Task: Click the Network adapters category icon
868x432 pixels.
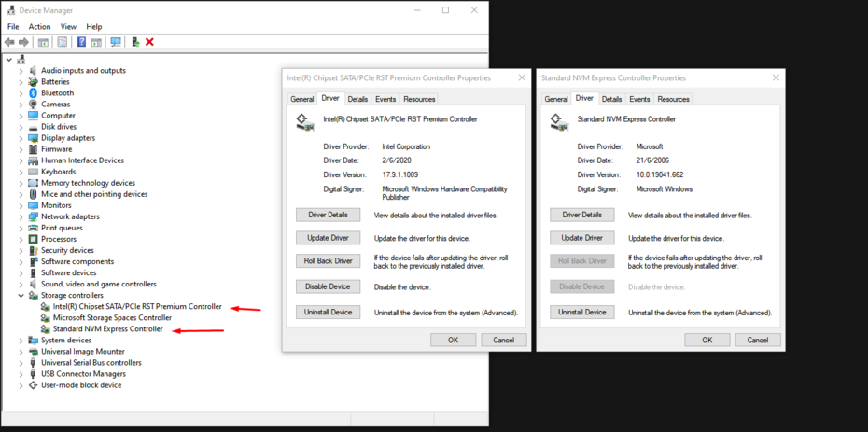Action: [x=33, y=216]
